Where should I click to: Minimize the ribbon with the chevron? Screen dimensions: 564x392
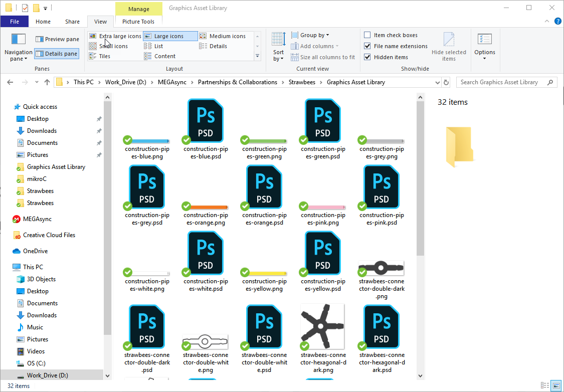click(x=547, y=21)
